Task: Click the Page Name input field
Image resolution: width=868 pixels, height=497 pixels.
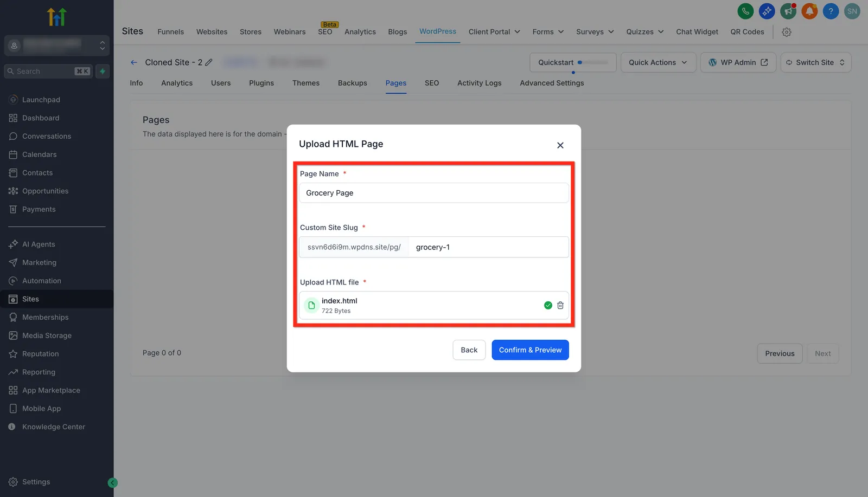Action: coord(434,193)
